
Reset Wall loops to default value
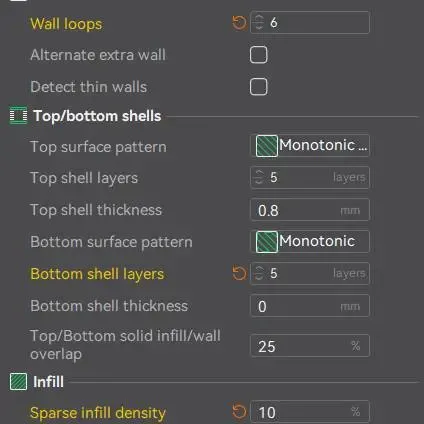[x=239, y=23]
